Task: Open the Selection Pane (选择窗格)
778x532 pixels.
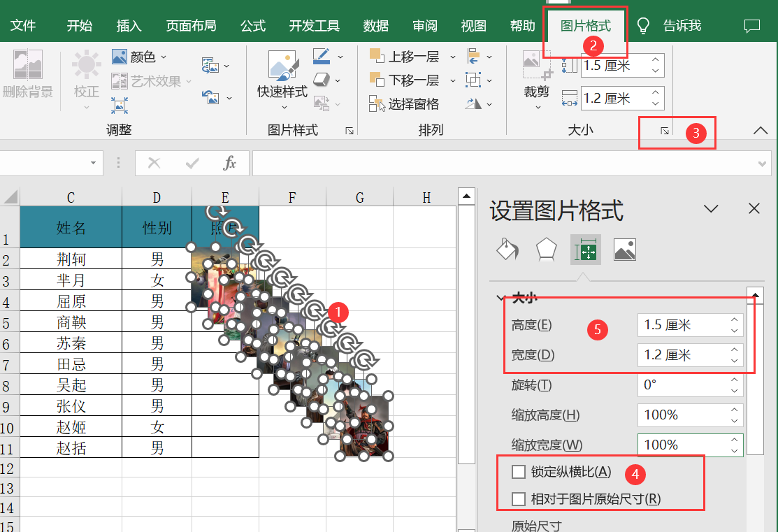Action: click(405, 103)
